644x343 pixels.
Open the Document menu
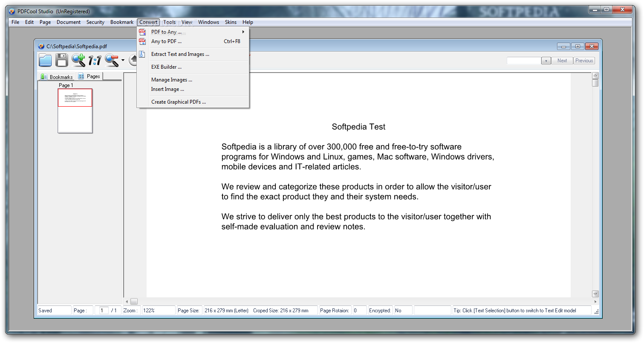(69, 22)
